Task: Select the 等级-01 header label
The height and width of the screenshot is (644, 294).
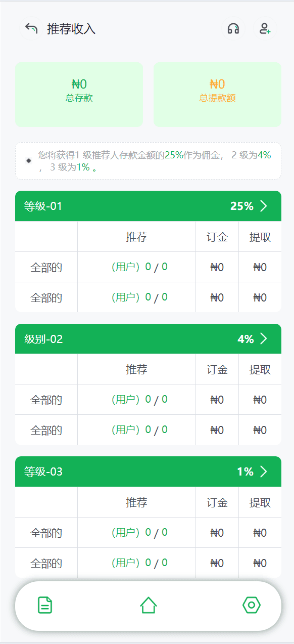Action: point(43,206)
